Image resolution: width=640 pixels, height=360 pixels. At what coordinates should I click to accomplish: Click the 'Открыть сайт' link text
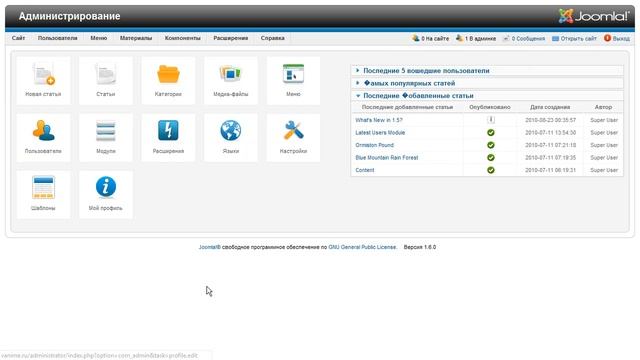point(578,38)
